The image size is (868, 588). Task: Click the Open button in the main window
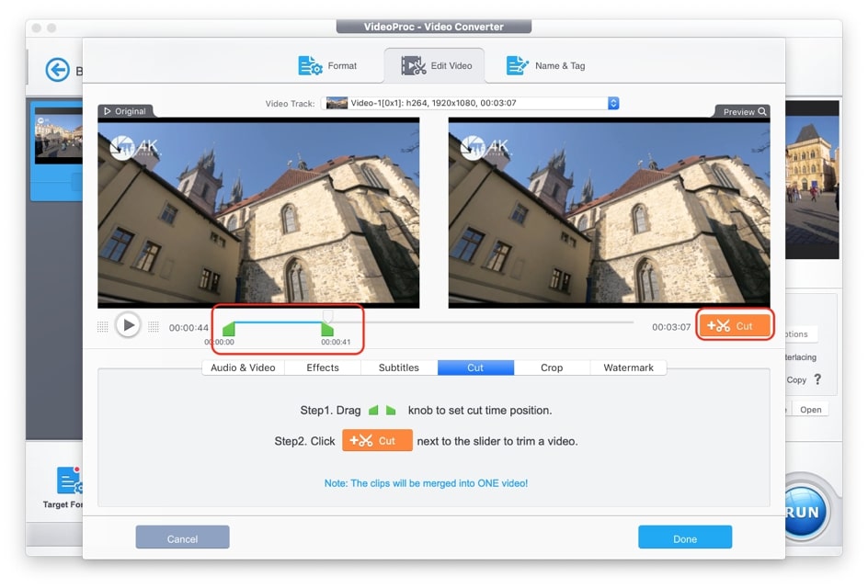coord(810,410)
